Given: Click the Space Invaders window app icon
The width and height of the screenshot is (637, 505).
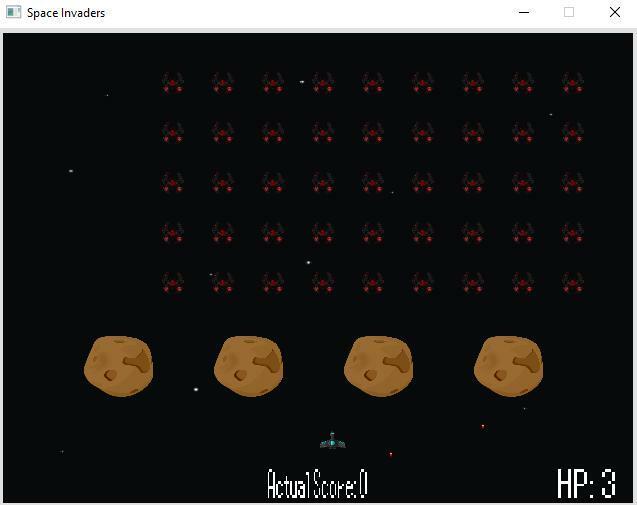Looking at the screenshot, I should (x=13, y=12).
